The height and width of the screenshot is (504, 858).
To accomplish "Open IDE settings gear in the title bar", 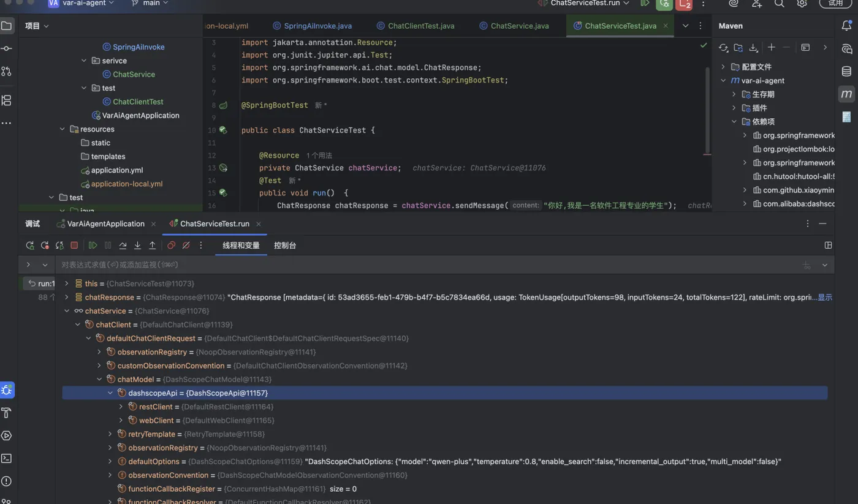I will pos(802,4).
